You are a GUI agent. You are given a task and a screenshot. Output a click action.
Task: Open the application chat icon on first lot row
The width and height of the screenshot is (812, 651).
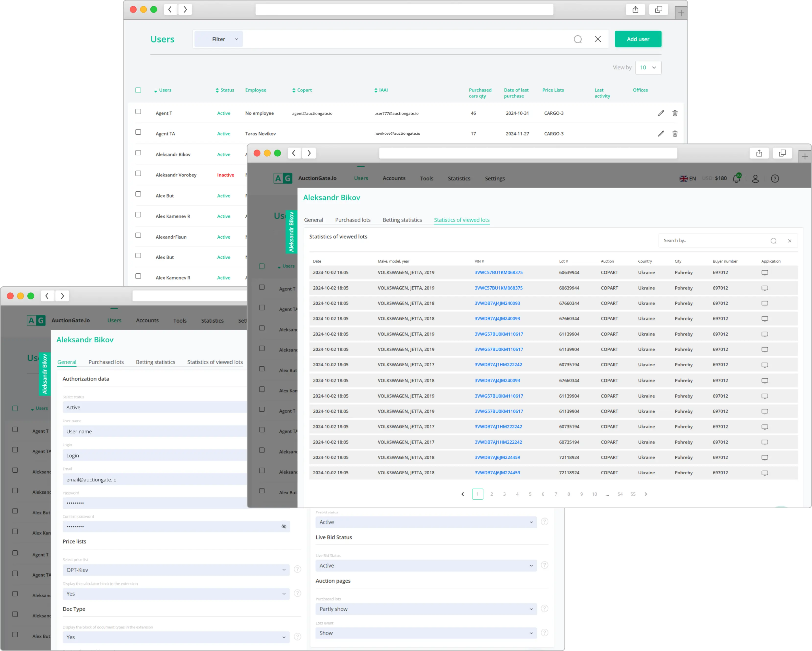pyautogui.click(x=764, y=272)
